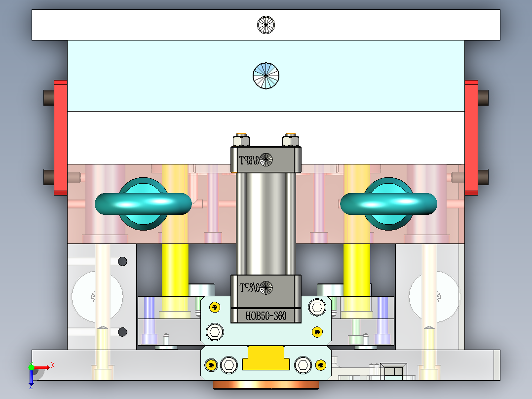The width and height of the screenshot is (532, 399).
Task: Select the lower "3/8PT" port marking on the cylinder
Action: pyautogui.click(x=249, y=287)
